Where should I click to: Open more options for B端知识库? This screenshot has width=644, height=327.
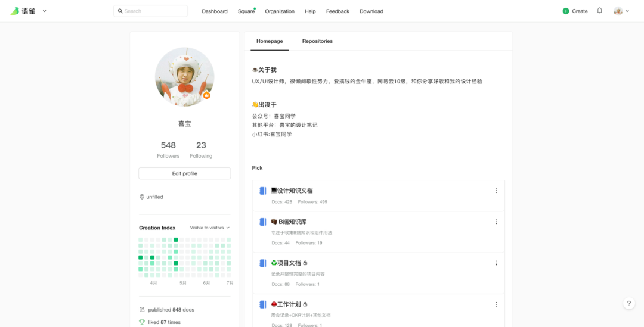496,222
